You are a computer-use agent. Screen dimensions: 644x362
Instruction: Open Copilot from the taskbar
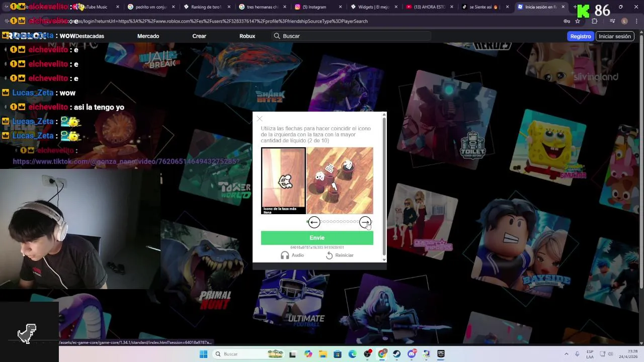click(308, 354)
